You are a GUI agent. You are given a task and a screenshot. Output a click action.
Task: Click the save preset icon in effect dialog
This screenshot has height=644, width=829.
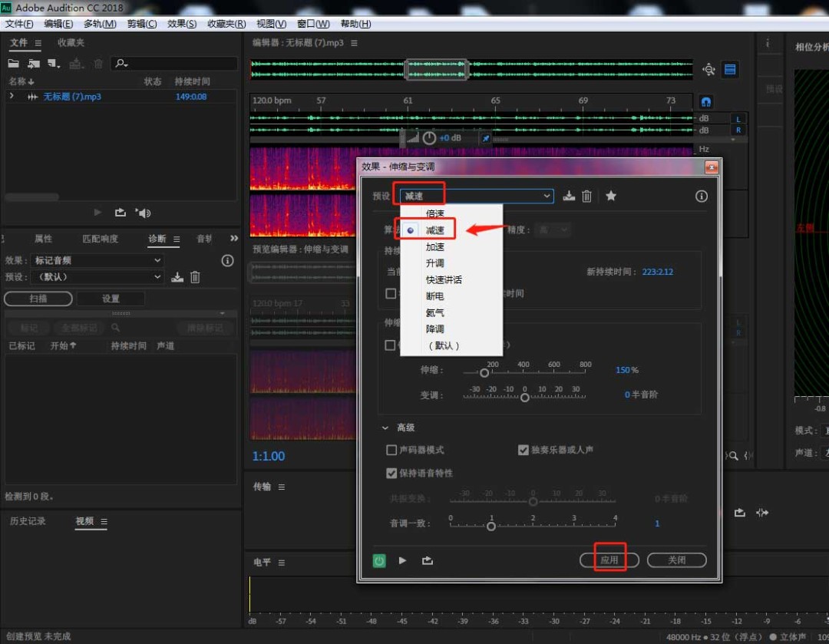pos(568,196)
